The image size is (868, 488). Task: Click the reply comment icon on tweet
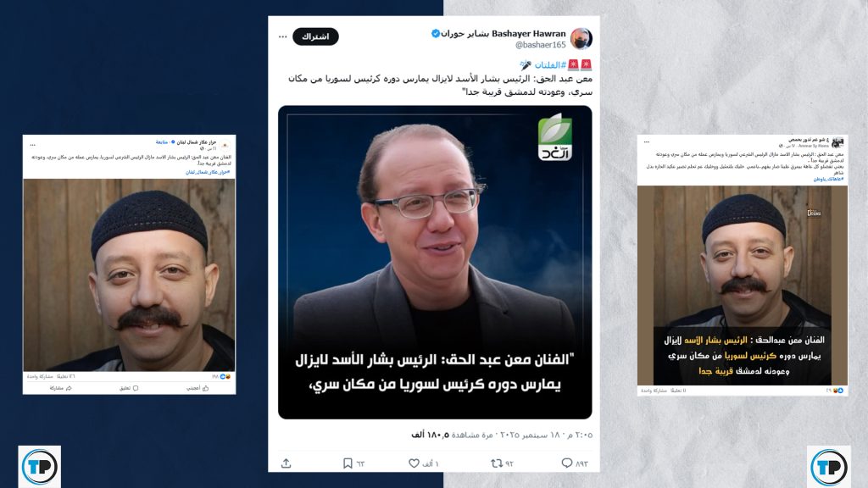tap(567, 463)
